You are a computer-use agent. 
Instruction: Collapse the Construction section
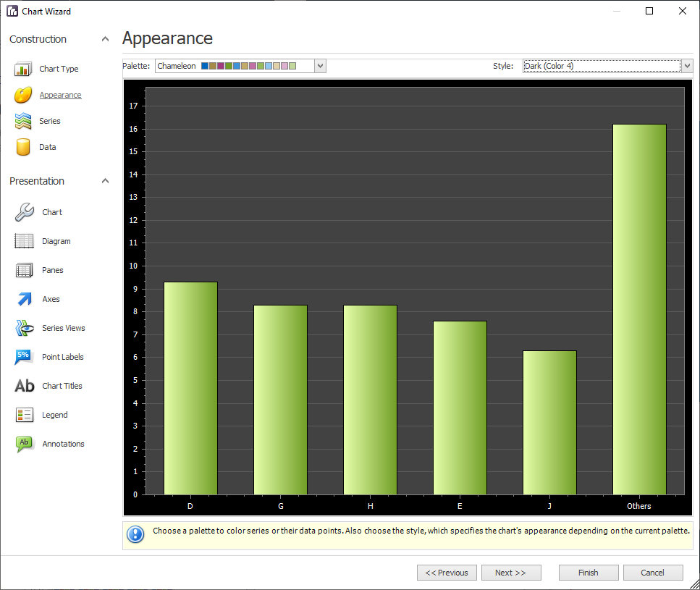tap(105, 39)
